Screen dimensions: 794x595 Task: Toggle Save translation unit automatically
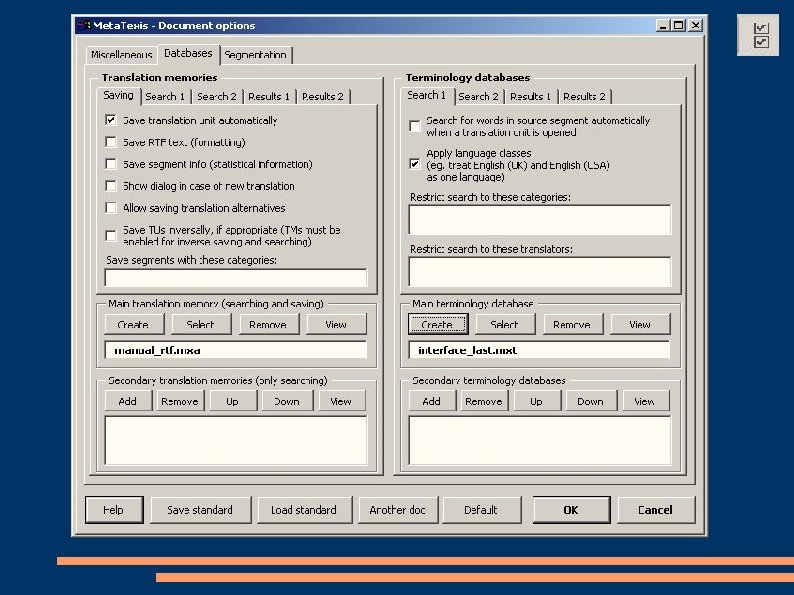coord(110,120)
